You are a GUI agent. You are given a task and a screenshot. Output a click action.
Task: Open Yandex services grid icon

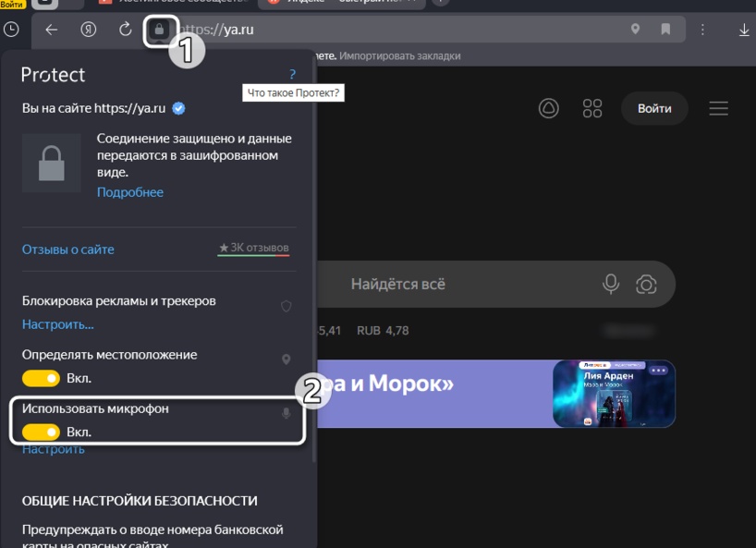click(x=592, y=108)
